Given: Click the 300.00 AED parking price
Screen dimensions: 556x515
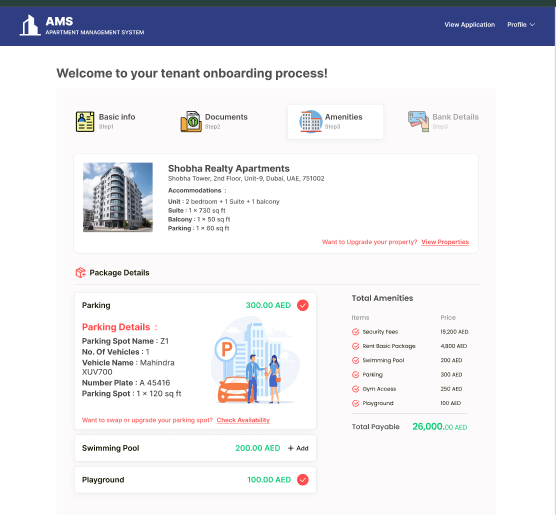Looking at the screenshot, I should [x=268, y=305].
